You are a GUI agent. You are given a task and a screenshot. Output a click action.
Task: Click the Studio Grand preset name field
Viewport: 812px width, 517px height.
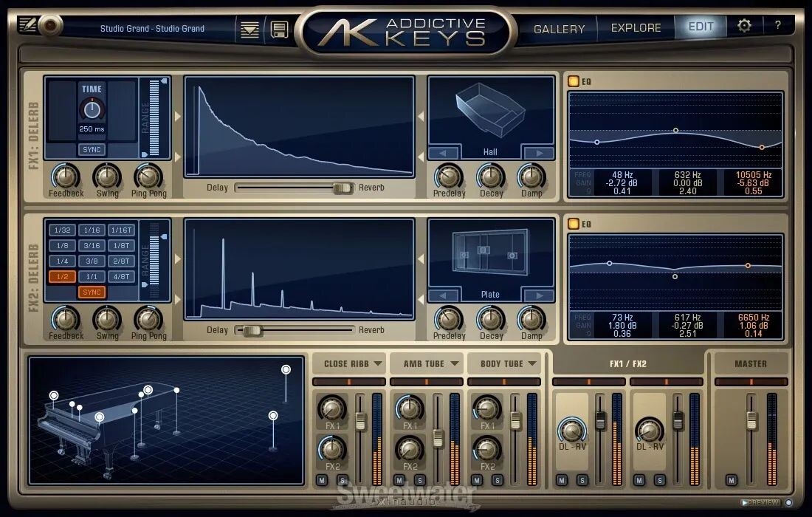153,29
